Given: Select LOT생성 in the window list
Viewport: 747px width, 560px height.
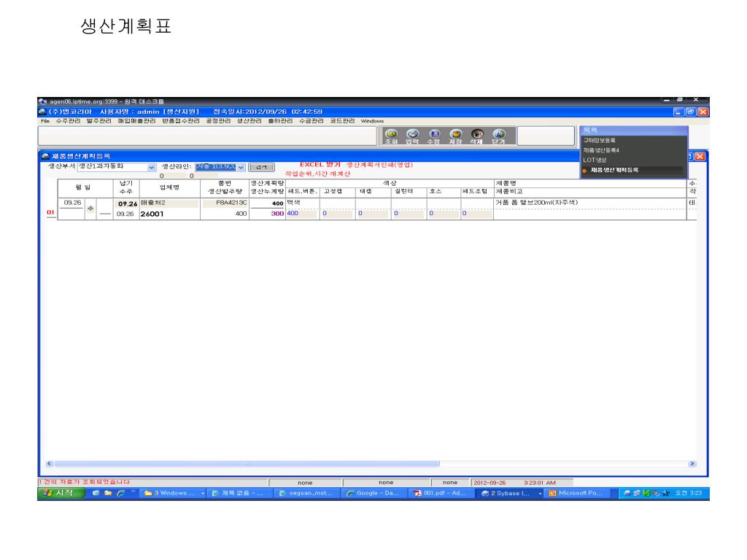Looking at the screenshot, I should tap(595, 160).
